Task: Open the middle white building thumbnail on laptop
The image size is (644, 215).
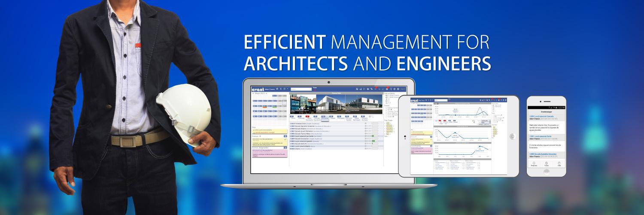Action: (331, 104)
